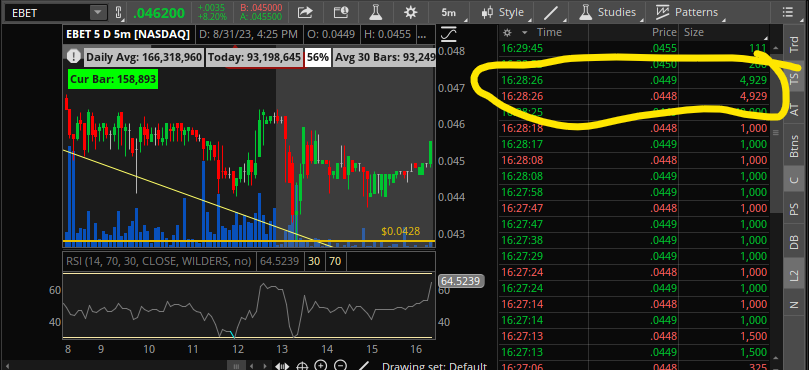809x370 pixels.
Task: Open the symbol selector dropdown arrow
Action: pyautogui.click(x=97, y=12)
